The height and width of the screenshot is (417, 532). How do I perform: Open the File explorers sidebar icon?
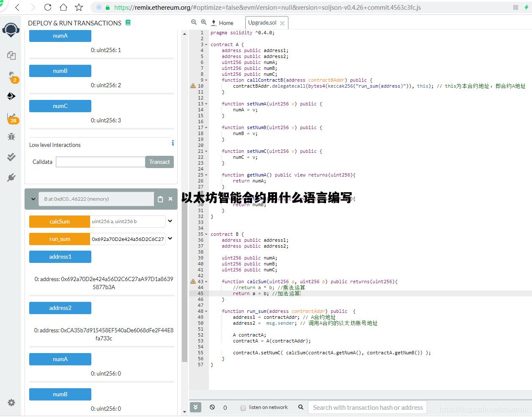[11, 55]
